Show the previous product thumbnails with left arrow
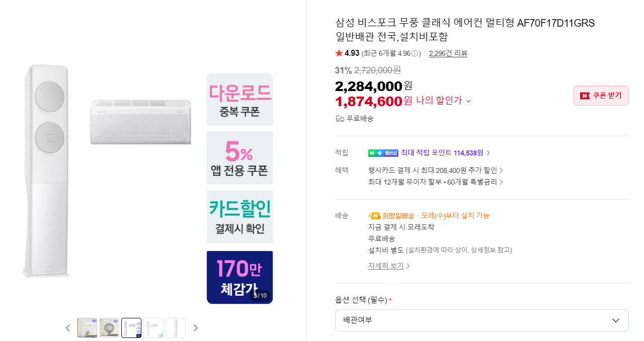This screenshot has height=341, width=644. click(68, 328)
